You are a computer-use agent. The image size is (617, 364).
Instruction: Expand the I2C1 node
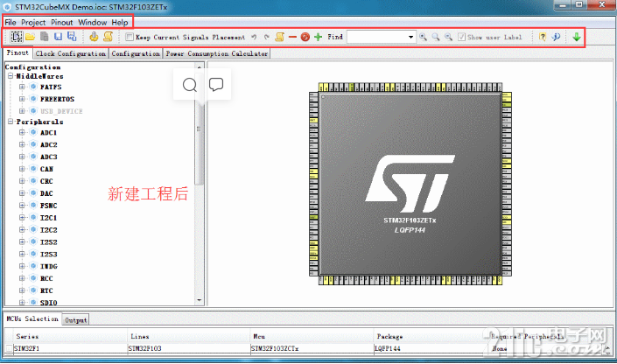(22, 218)
